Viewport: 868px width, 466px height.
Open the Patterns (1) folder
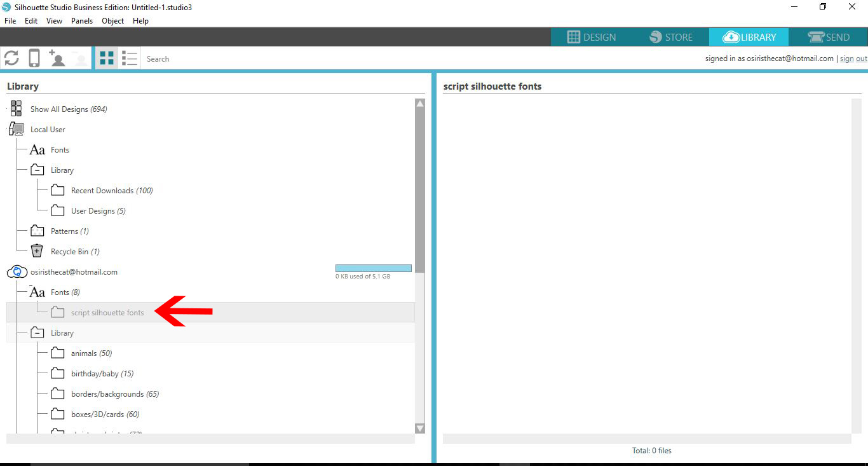point(70,231)
